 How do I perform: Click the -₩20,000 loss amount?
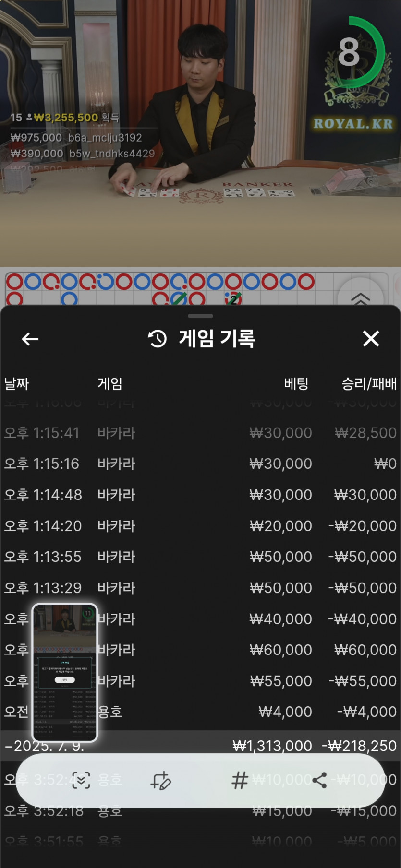click(363, 526)
